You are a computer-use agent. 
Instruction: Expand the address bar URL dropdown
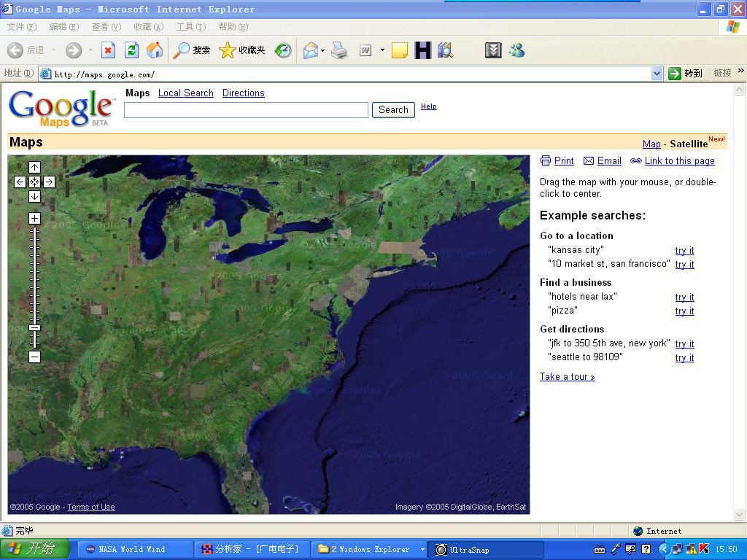coord(657,74)
